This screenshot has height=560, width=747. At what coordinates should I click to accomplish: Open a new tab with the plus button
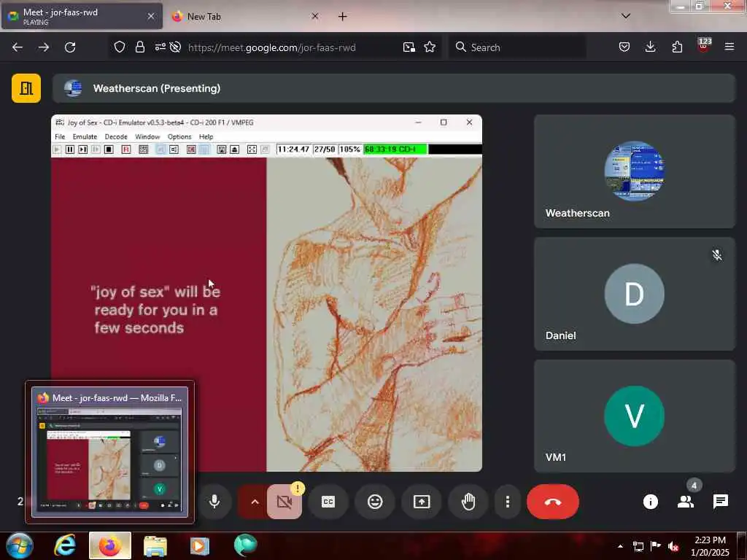[x=343, y=16]
